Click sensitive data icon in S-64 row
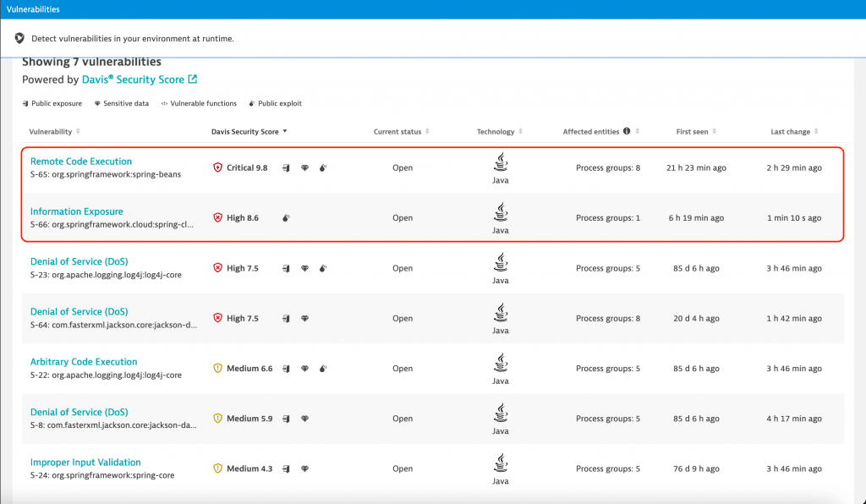This screenshot has height=504, width=866. pyautogui.click(x=304, y=319)
